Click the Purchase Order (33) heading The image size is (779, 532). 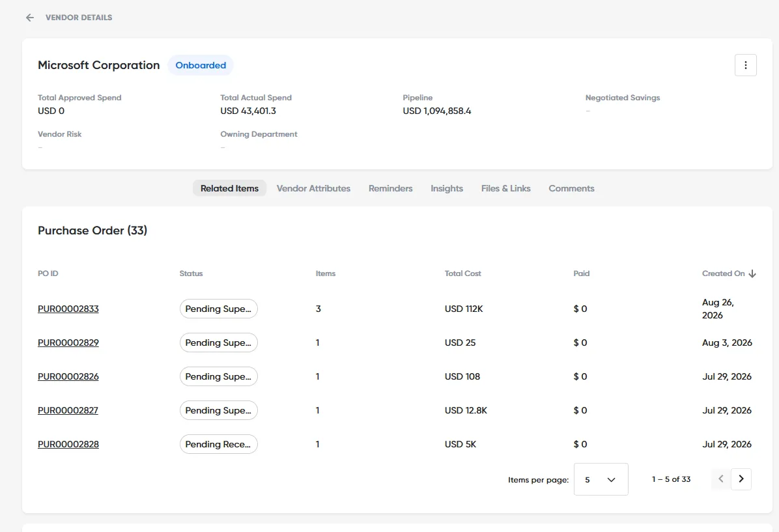[x=92, y=231]
